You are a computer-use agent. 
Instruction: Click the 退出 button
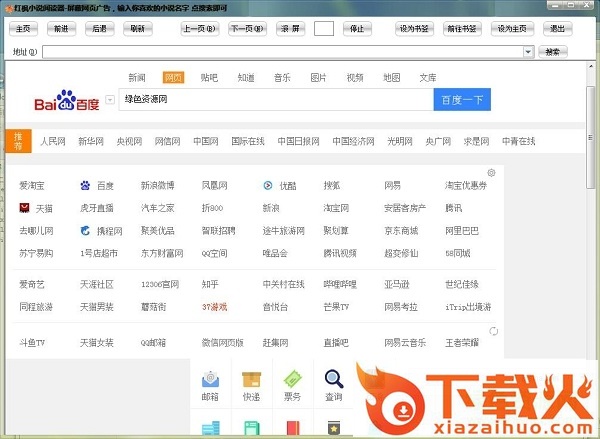558,29
